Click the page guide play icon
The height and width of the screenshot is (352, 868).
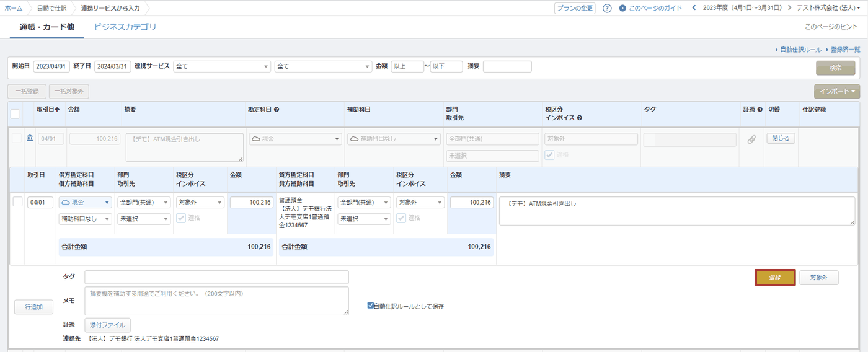(x=622, y=8)
